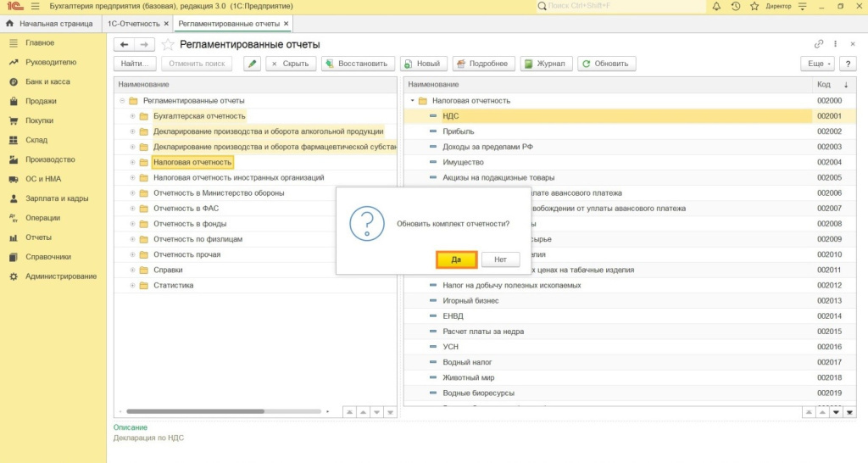Expand the Статистика tree node

[132, 286]
